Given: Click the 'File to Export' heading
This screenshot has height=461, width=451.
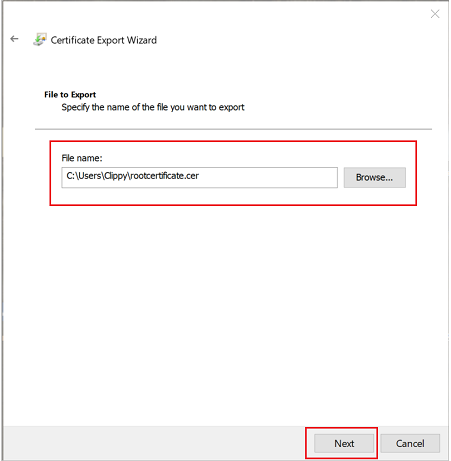Looking at the screenshot, I should point(70,95).
